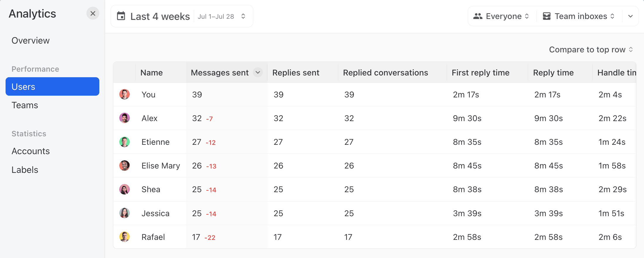Click Shea's avatar picture
The image size is (644, 258).
pyautogui.click(x=125, y=189)
